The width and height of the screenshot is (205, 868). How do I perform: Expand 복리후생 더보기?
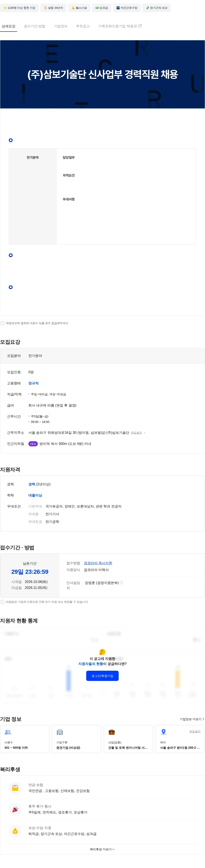[102, 850]
